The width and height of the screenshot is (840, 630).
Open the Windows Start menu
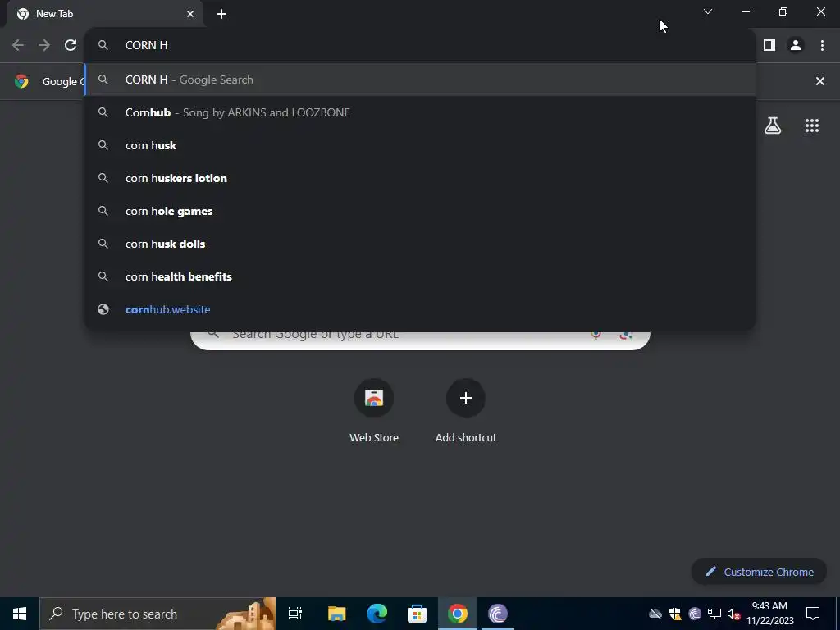click(20, 614)
